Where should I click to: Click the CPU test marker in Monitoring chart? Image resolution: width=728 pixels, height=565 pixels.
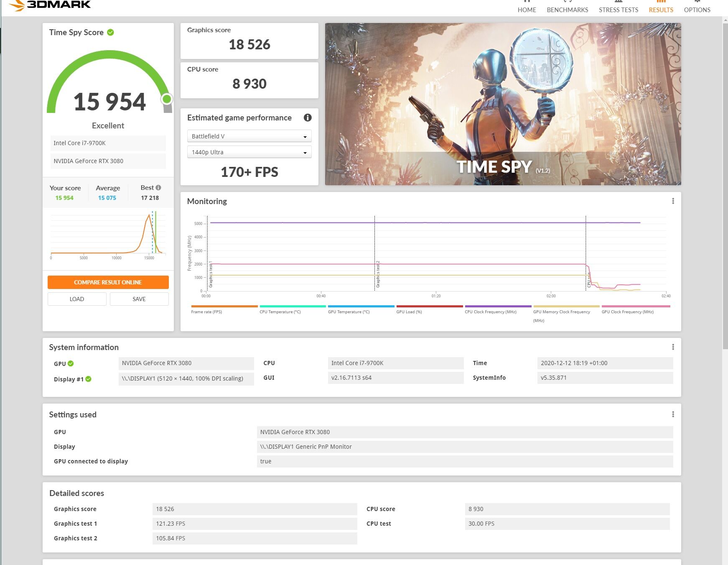[x=588, y=280]
